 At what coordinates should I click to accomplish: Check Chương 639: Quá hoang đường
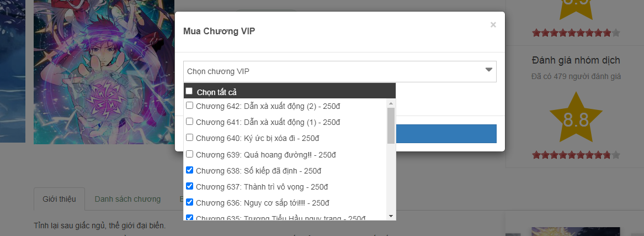point(189,154)
